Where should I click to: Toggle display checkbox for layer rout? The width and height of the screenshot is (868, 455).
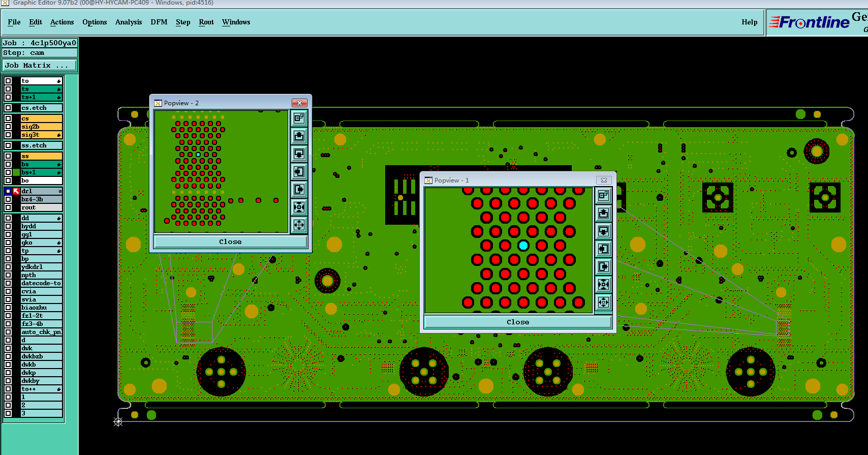point(8,207)
